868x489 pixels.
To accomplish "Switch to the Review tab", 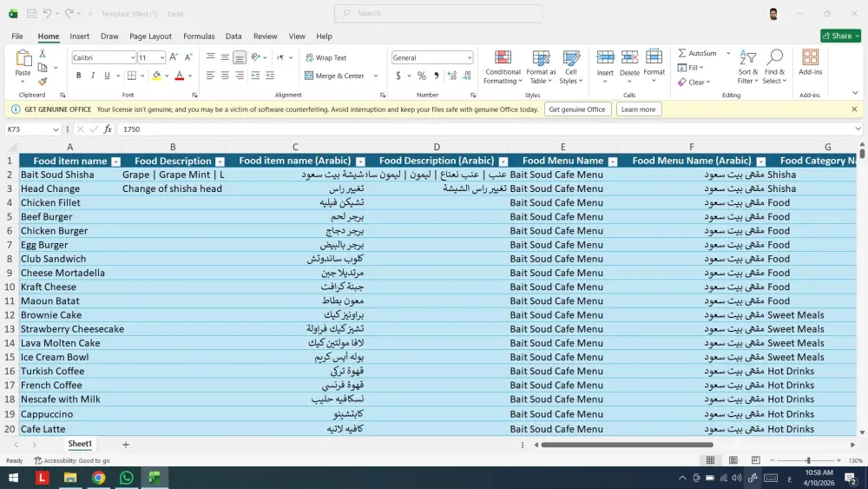I will click(x=265, y=36).
